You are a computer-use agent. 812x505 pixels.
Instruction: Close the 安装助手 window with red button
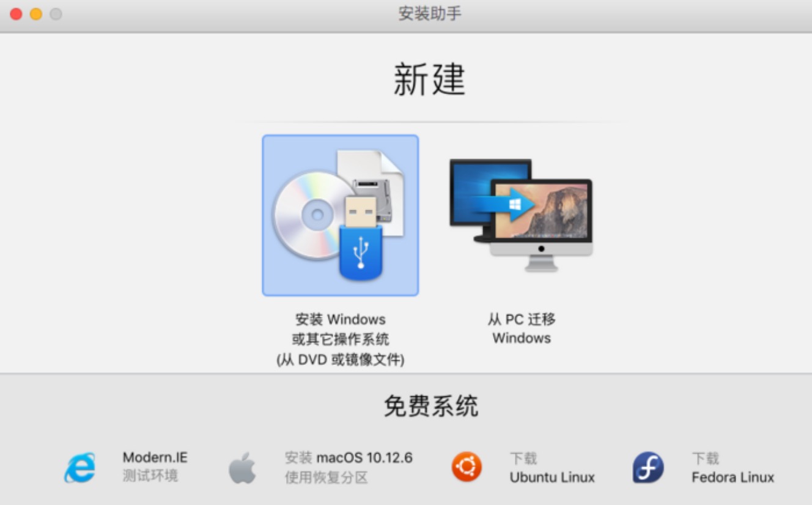pos(17,13)
